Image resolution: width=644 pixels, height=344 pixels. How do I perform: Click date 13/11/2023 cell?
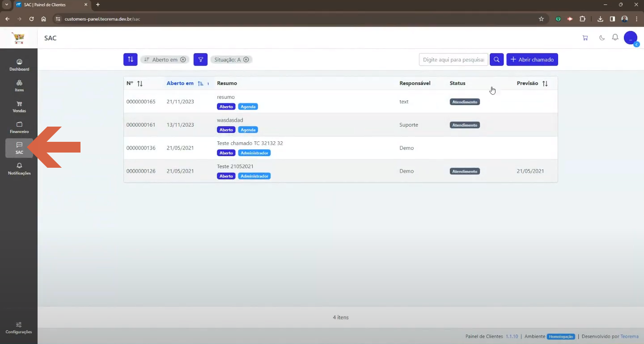point(180,125)
